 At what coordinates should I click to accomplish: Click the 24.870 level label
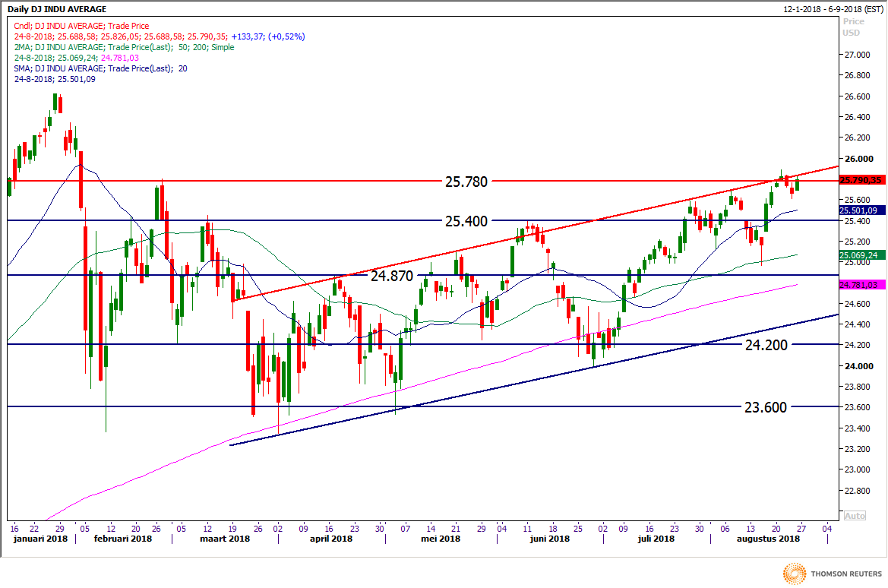(392, 277)
